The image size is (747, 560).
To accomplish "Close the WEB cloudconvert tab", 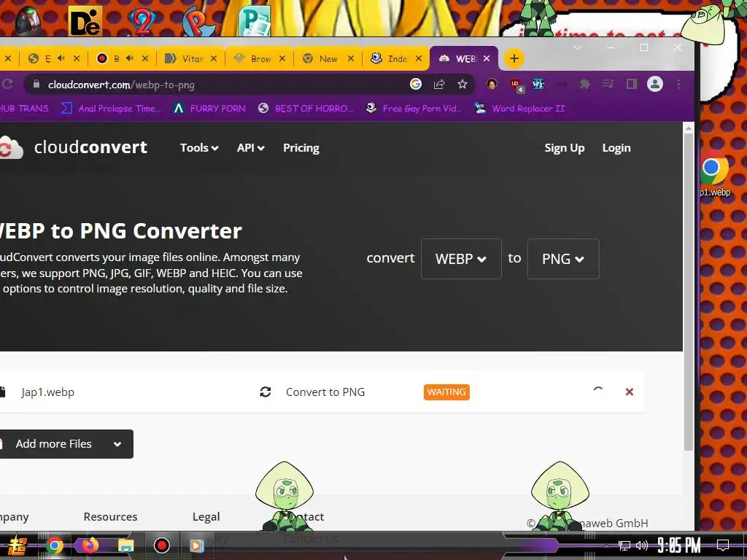I will point(487,58).
